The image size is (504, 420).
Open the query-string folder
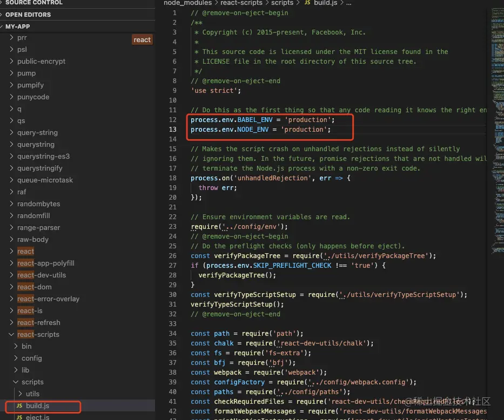click(x=38, y=132)
